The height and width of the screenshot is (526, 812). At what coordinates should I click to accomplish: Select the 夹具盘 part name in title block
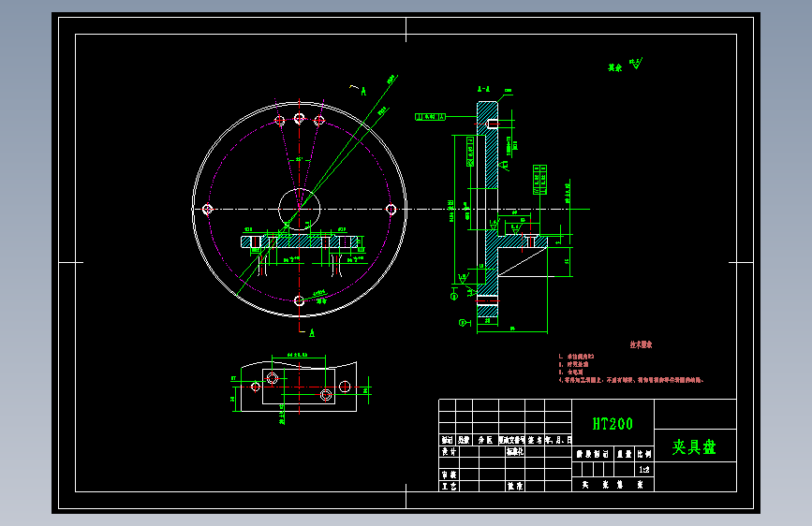[694, 446]
